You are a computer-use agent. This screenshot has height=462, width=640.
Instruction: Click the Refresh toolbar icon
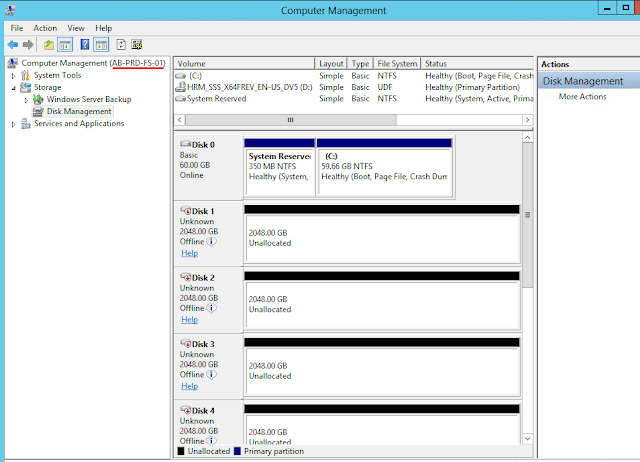[121, 44]
